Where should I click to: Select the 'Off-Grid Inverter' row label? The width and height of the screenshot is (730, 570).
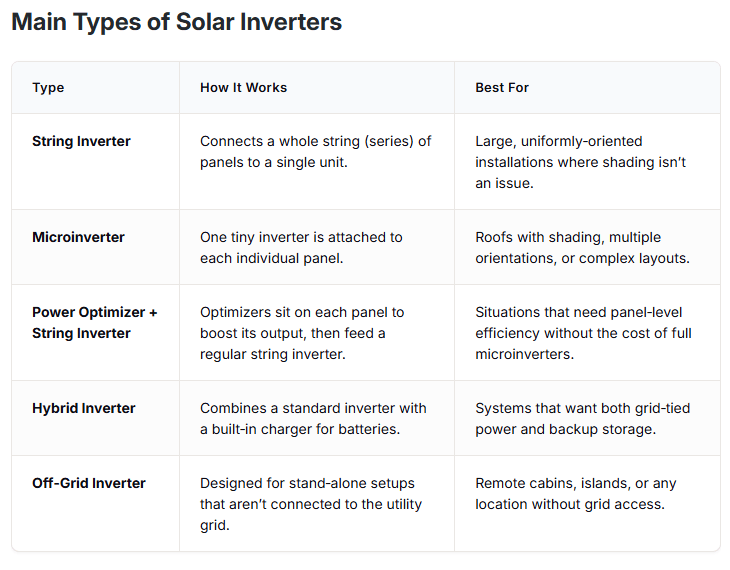88,483
